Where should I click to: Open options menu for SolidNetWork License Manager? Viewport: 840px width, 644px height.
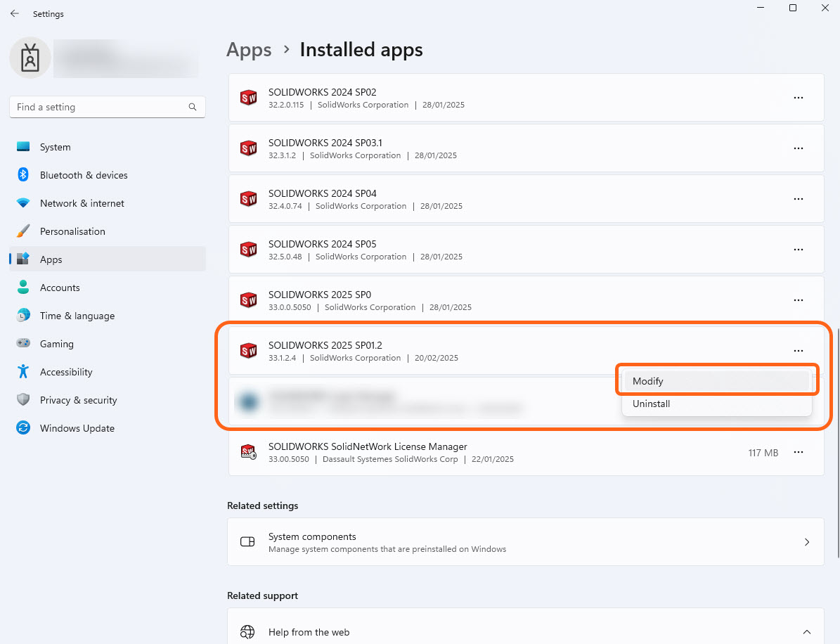799,453
